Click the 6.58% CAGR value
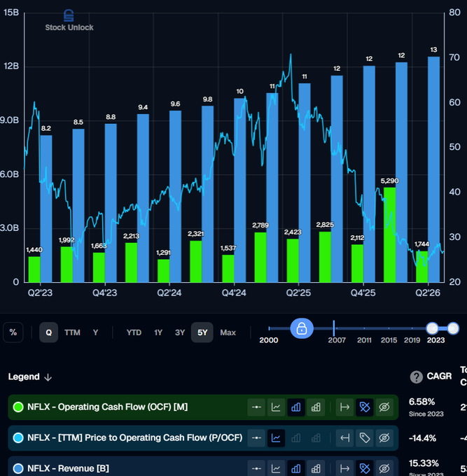 (x=421, y=402)
